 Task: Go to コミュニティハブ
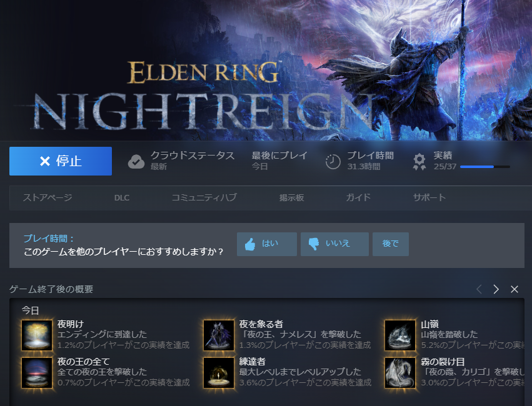click(x=204, y=197)
